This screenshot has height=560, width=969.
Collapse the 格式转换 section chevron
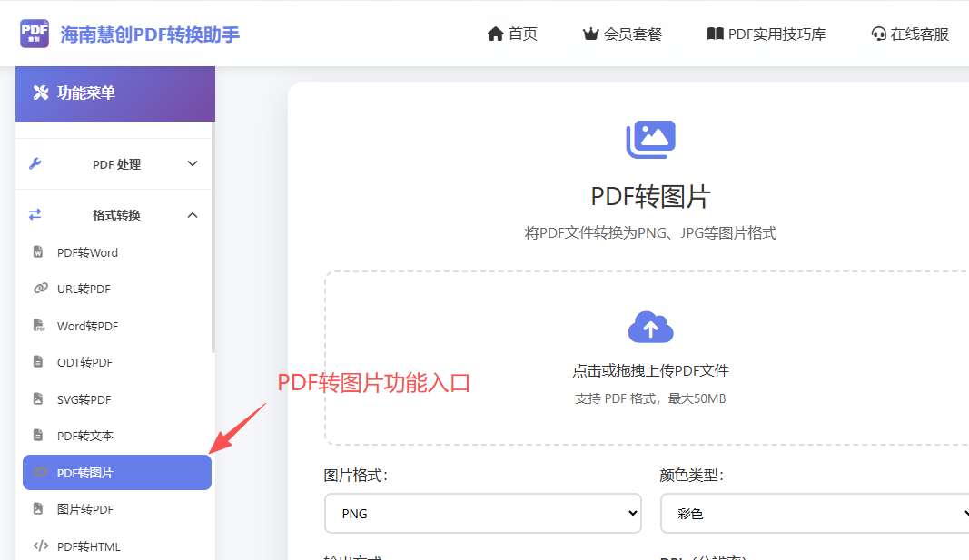tap(193, 215)
